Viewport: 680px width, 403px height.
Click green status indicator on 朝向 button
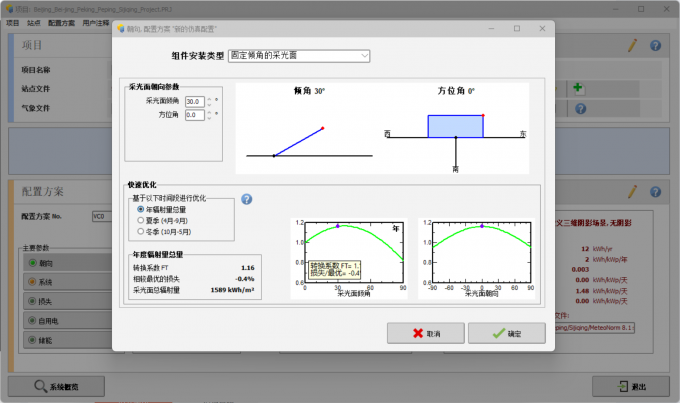[33, 263]
